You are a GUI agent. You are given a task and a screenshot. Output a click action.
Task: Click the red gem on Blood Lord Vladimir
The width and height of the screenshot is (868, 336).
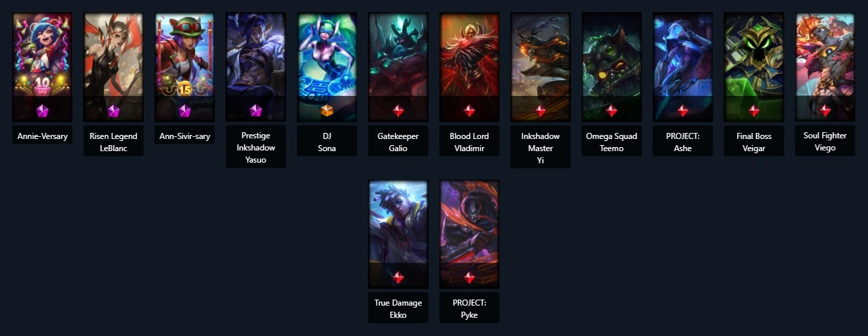click(469, 110)
